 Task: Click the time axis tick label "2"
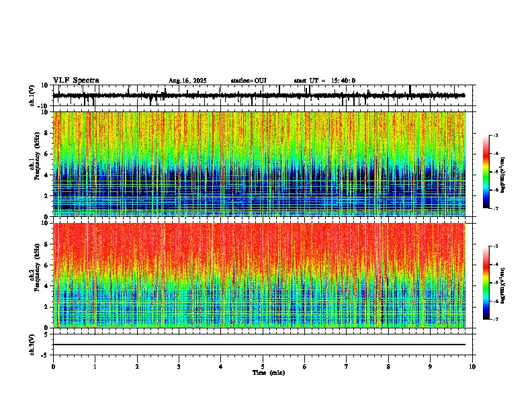pos(137,367)
